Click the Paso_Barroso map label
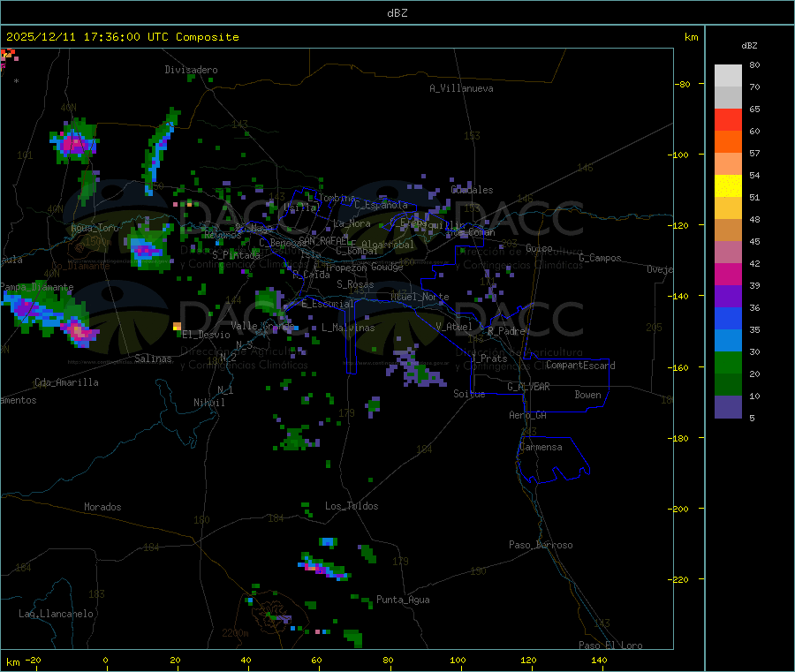The width and height of the screenshot is (795, 672). coord(541,545)
